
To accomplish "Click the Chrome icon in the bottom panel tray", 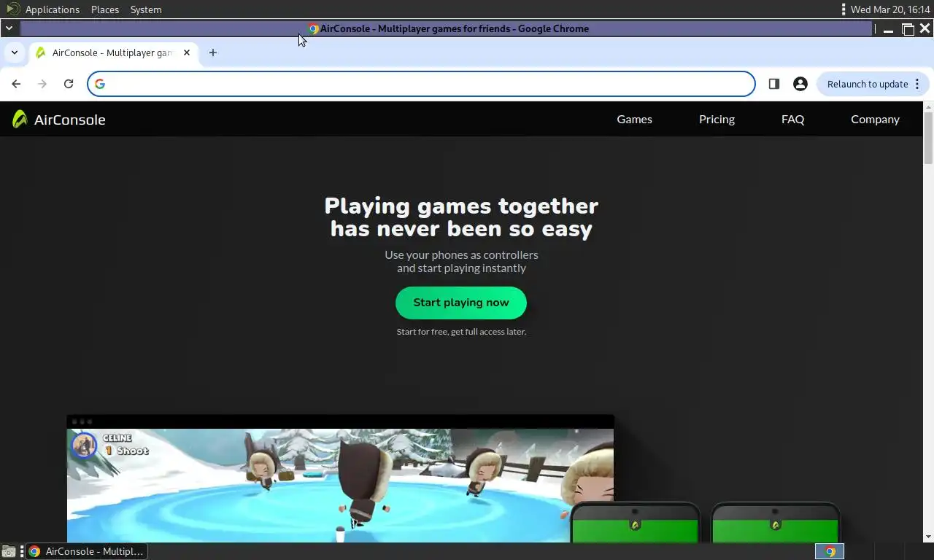I will (x=830, y=551).
